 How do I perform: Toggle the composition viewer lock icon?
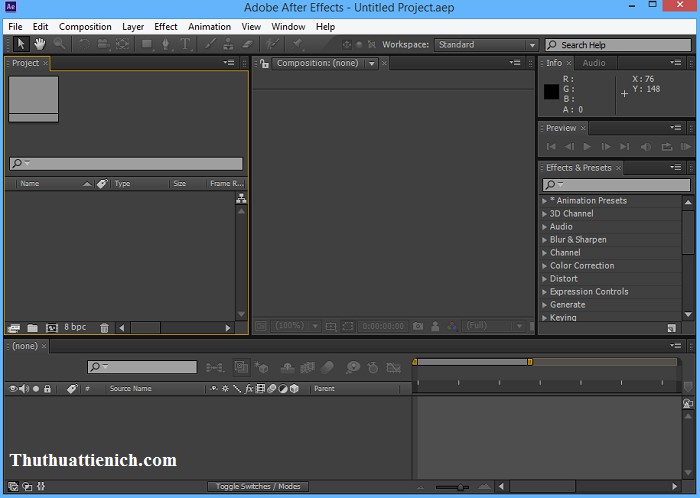(x=265, y=63)
